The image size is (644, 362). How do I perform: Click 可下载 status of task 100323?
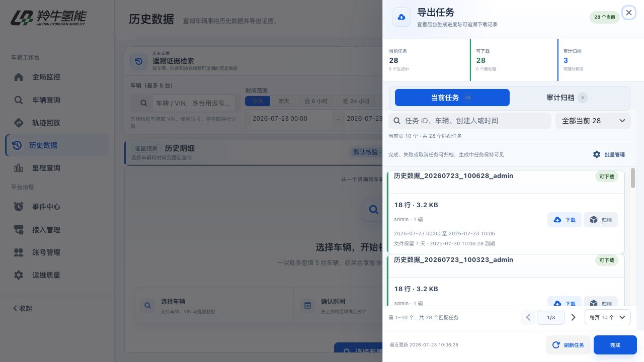pyautogui.click(x=606, y=260)
